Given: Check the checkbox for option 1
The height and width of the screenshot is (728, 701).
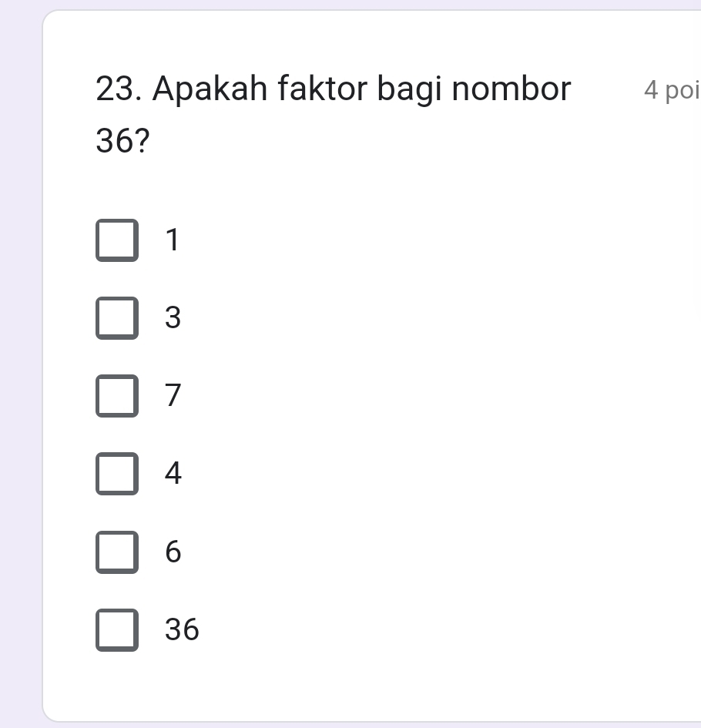Looking at the screenshot, I should tap(117, 240).
